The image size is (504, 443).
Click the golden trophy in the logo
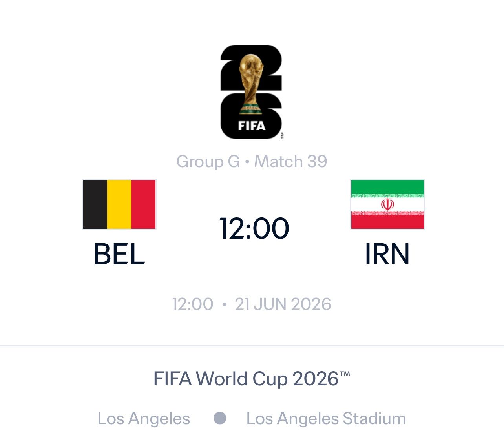pos(251,83)
